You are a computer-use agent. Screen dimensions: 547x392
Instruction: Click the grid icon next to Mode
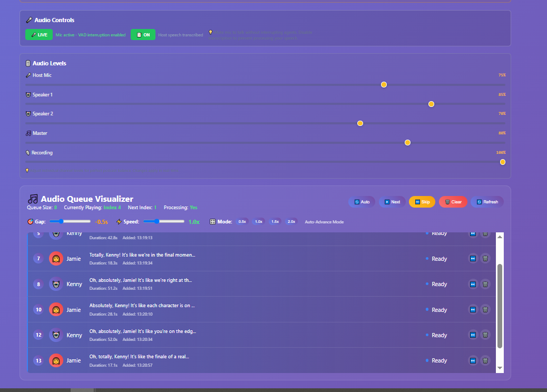(x=213, y=221)
